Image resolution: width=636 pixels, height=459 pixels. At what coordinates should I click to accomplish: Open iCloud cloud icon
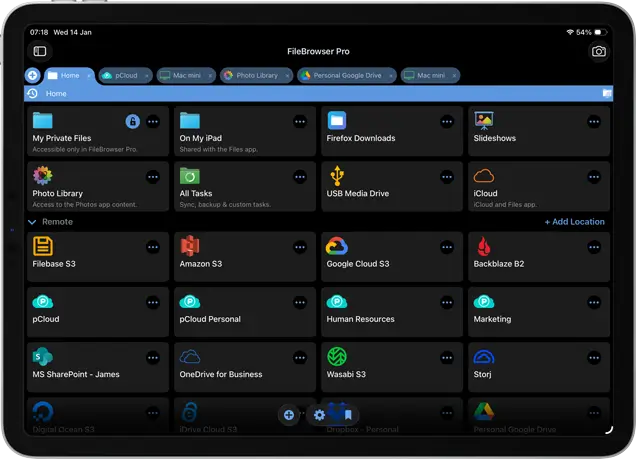tap(484, 176)
